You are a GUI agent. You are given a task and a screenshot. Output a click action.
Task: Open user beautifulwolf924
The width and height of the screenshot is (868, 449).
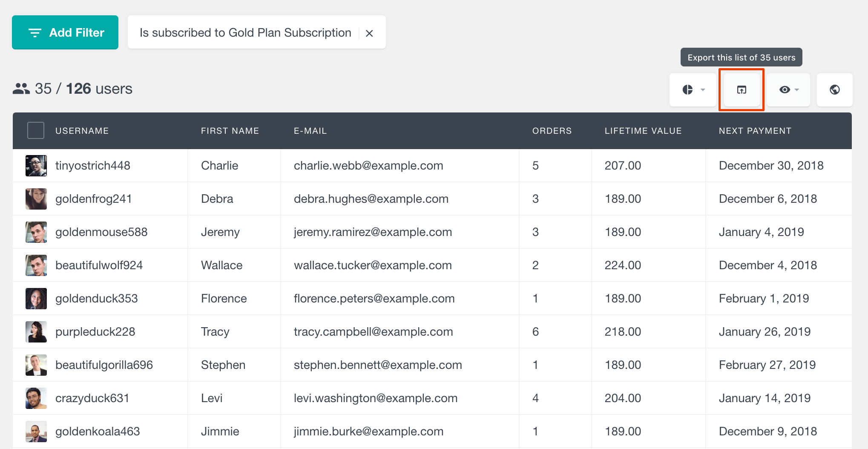(x=99, y=265)
